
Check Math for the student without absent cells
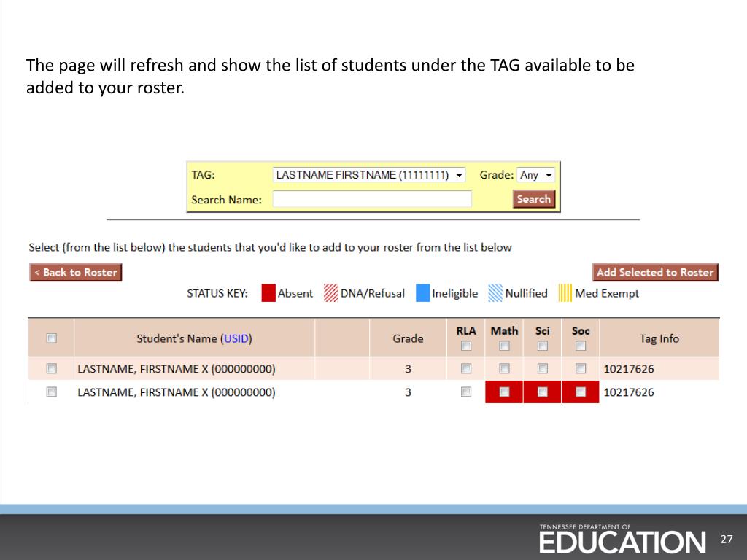point(504,368)
